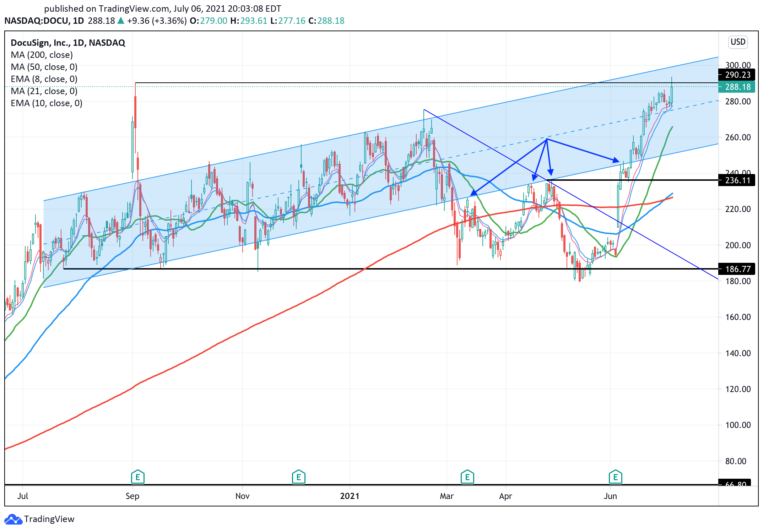Click the NASDAQ:DOCU, 1D symbol header
Image resolution: width=763 pixels, height=532 pixels.
pos(44,21)
